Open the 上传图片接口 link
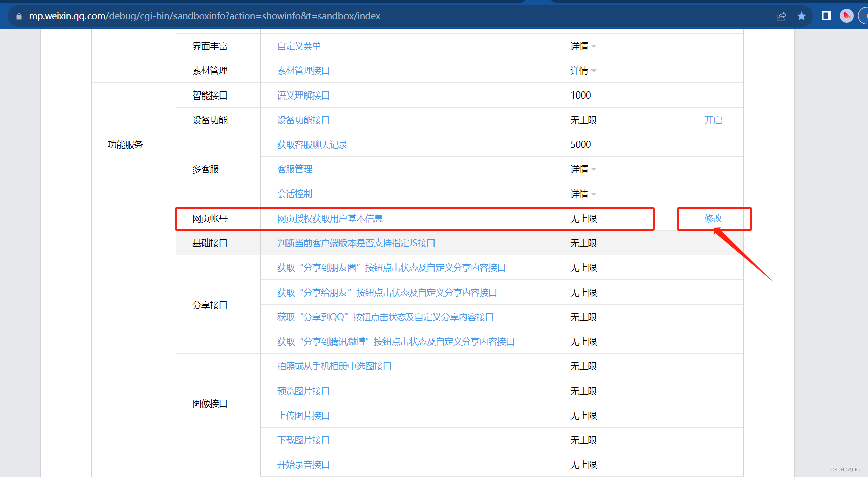This screenshot has width=868, height=477. click(303, 416)
